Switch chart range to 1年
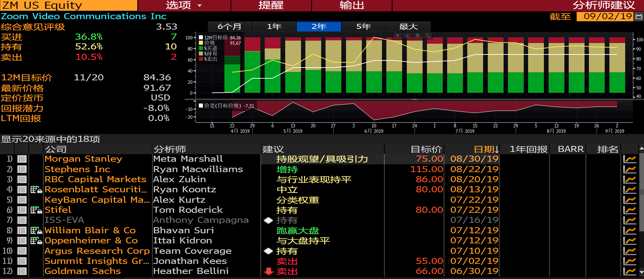This screenshot has height=279, width=644. pyautogui.click(x=274, y=27)
